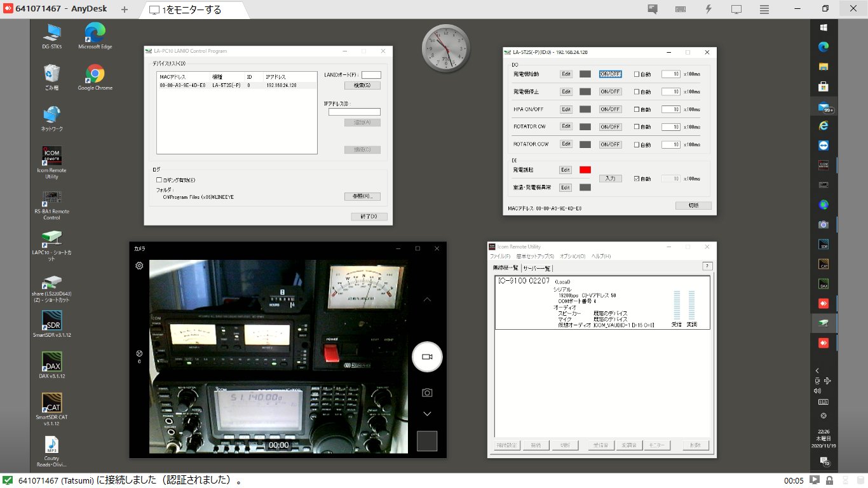
Task: Click the DAX v3.1.12 desktop icon
Action: (x=51, y=362)
